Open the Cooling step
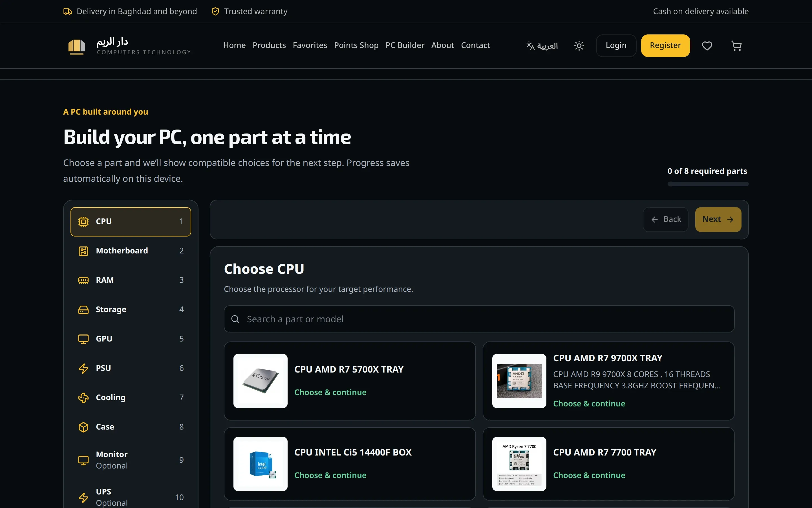The image size is (812, 508). coord(131,397)
